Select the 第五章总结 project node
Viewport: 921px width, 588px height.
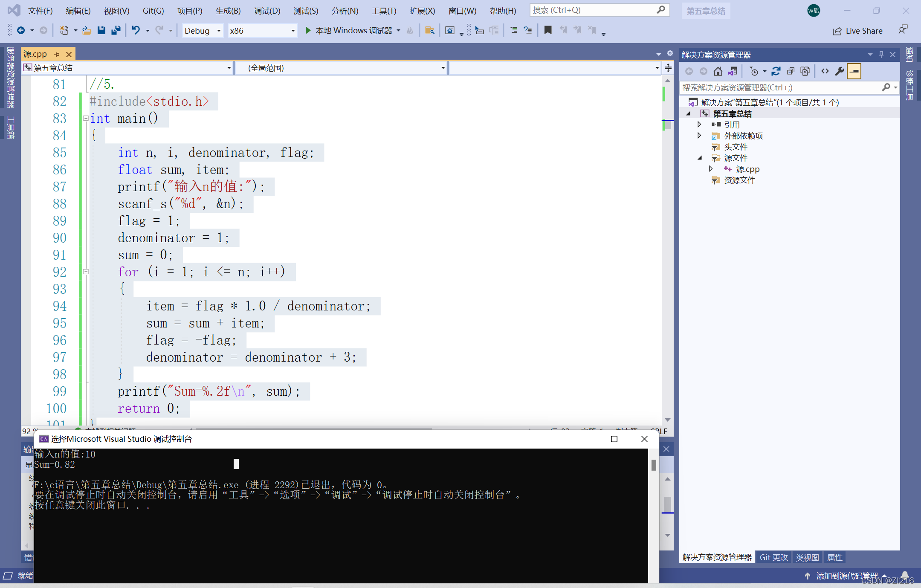pyautogui.click(x=732, y=113)
